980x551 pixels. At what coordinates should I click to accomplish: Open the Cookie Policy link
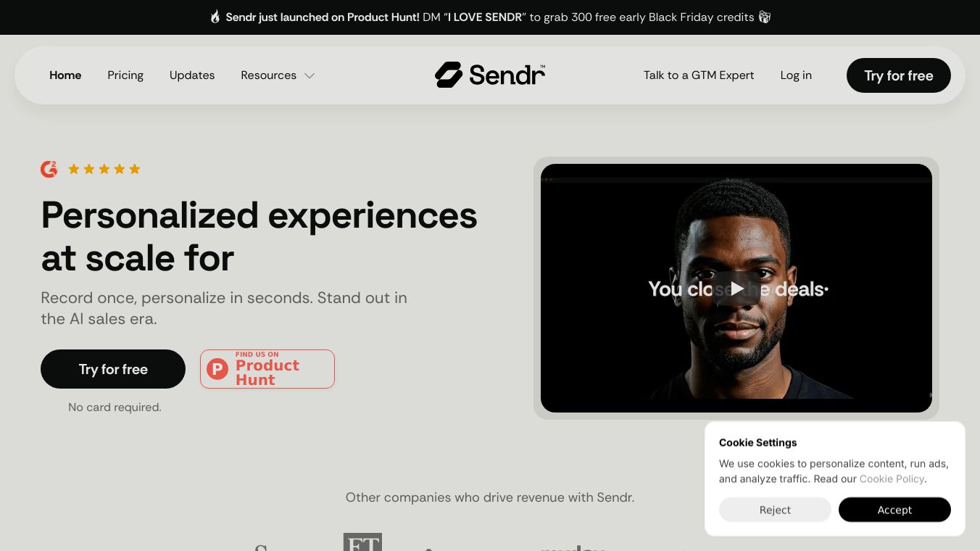(x=892, y=479)
